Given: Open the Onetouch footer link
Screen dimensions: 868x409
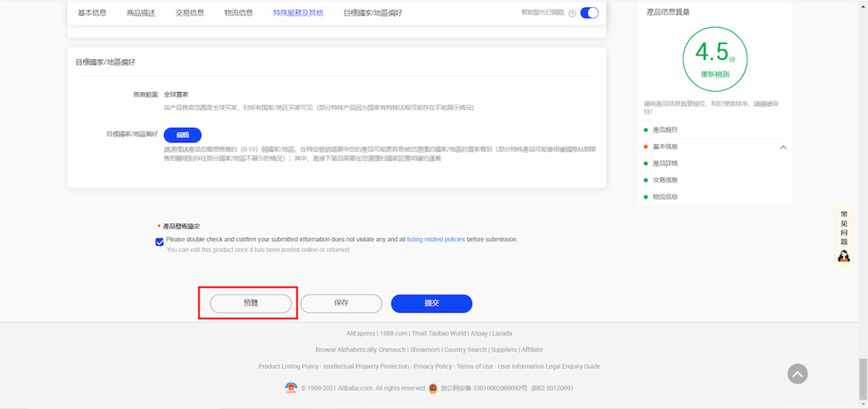Looking at the screenshot, I should pos(393,350).
